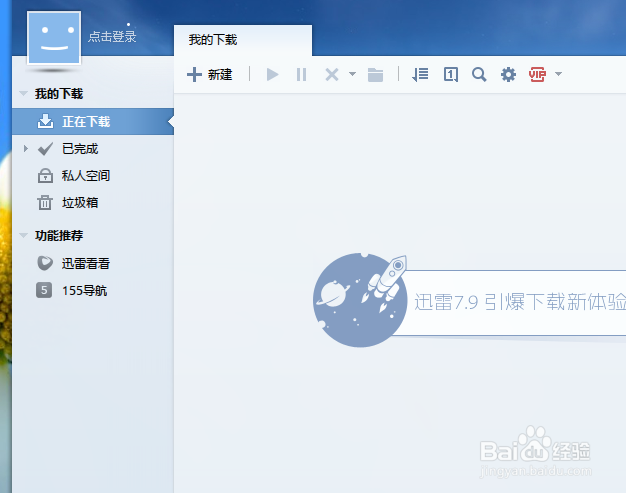The width and height of the screenshot is (626, 493).
Task: Click the pause download icon
Action: 301,74
